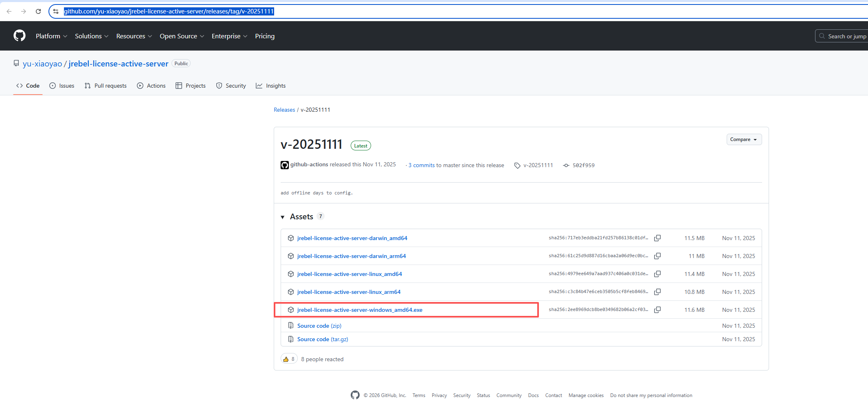This screenshot has height=417, width=868.
Task: Click the search magnifier icon in header
Action: [x=822, y=36]
